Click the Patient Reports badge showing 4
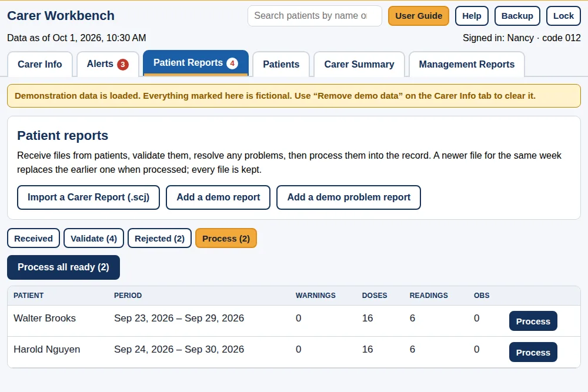 (x=232, y=63)
